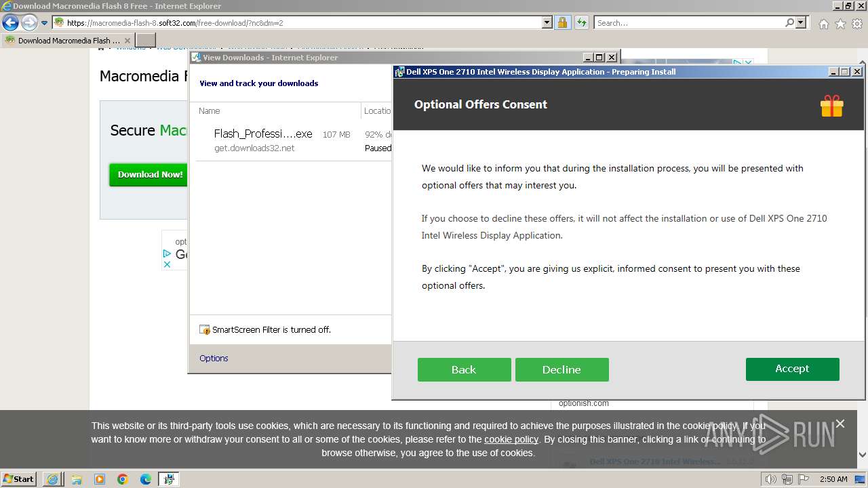Dismiss the cookie banner with X
The image size is (868, 488).
tap(840, 424)
